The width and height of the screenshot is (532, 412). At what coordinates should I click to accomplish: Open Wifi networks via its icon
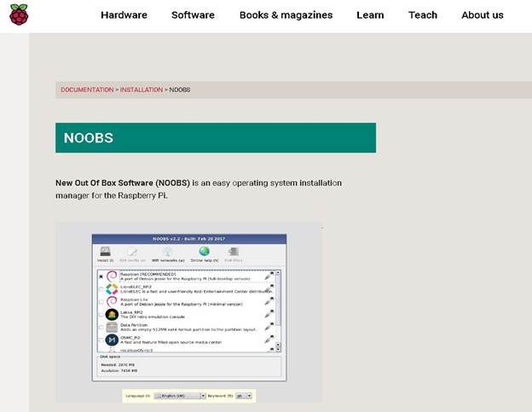click(168, 252)
